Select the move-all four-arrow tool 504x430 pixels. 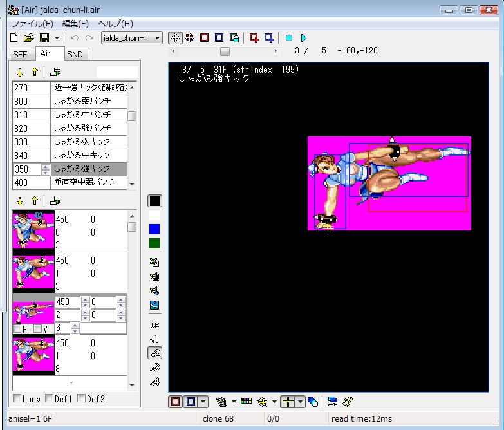(190, 38)
